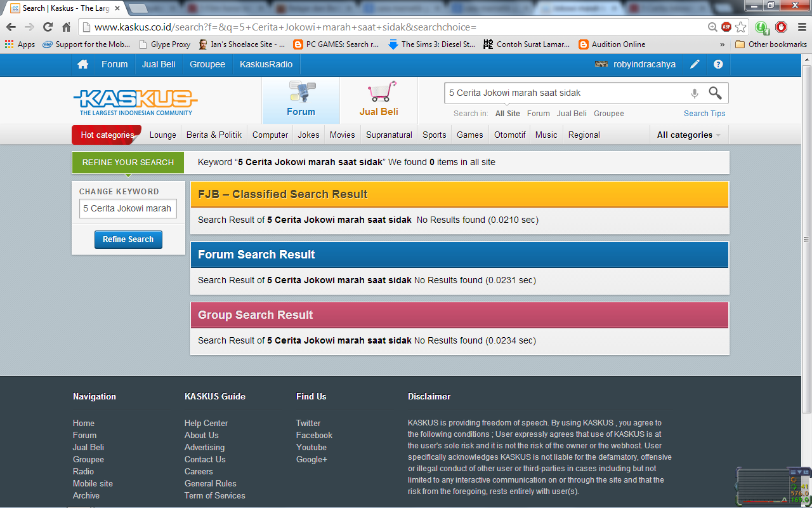Open KaskusRadio in top navigation
The width and height of the screenshot is (812, 508).
266,64
